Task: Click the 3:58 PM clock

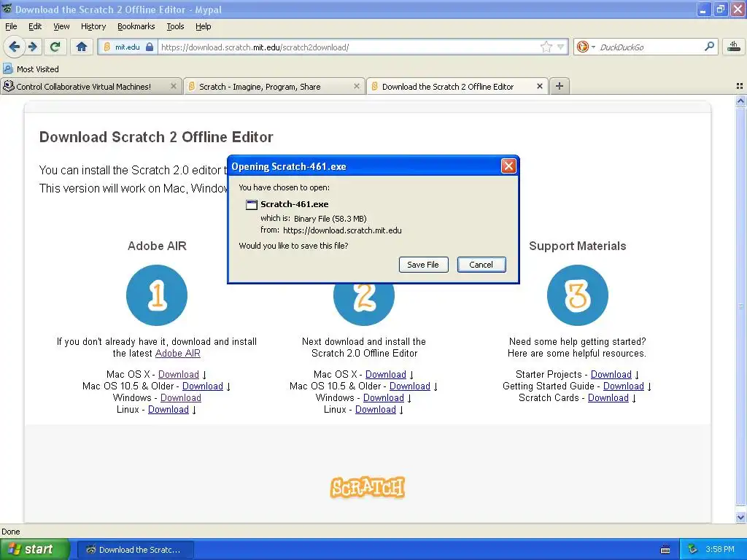Action: tap(719, 550)
